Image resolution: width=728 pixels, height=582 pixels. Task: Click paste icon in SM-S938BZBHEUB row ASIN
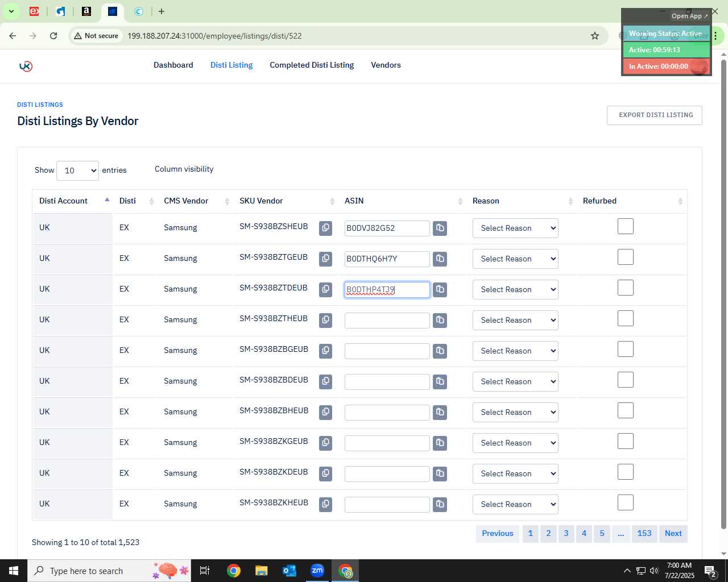tap(440, 412)
